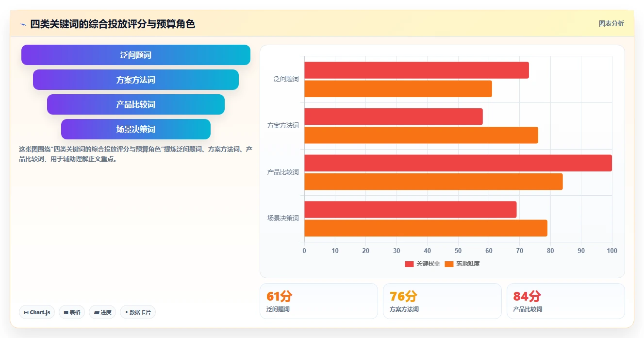Click the 泛问题词 y-axis label
The width and height of the screenshot is (644, 338).
[x=286, y=79]
